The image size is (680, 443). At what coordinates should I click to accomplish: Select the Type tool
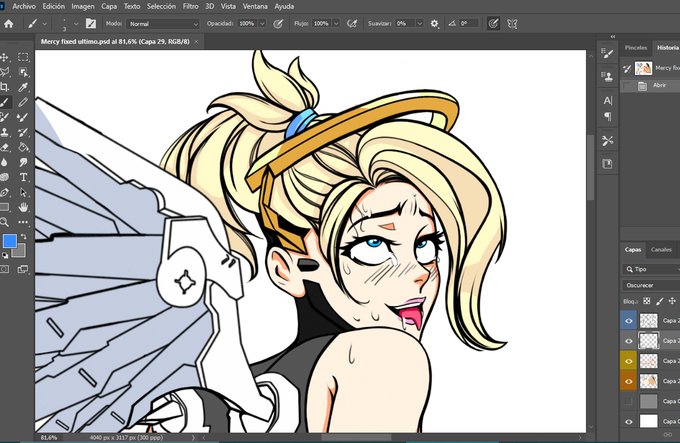23,177
